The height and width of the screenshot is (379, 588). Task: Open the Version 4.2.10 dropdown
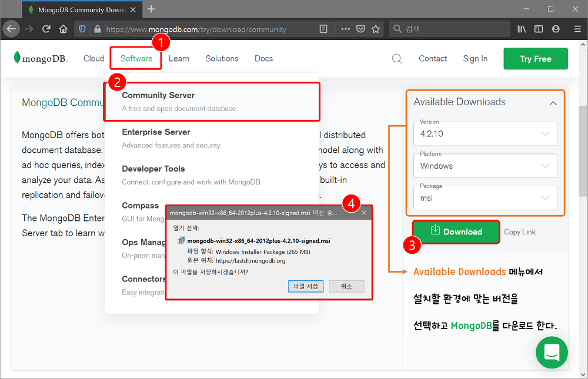coord(485,133)
